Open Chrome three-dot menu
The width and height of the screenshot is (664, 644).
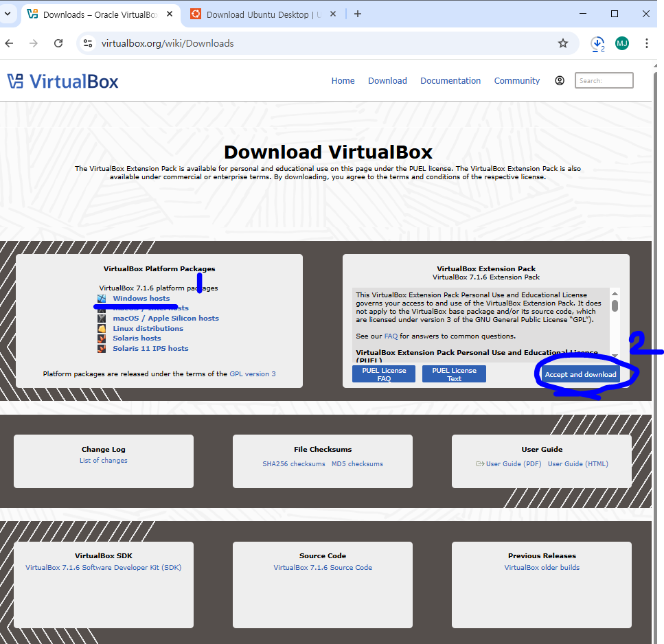click(646, 43)
